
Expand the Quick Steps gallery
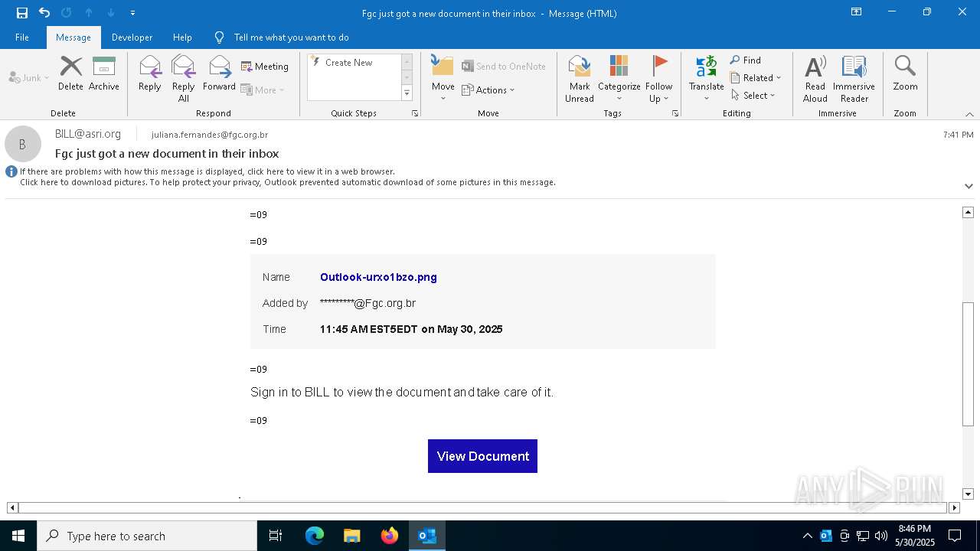(407, 93)
